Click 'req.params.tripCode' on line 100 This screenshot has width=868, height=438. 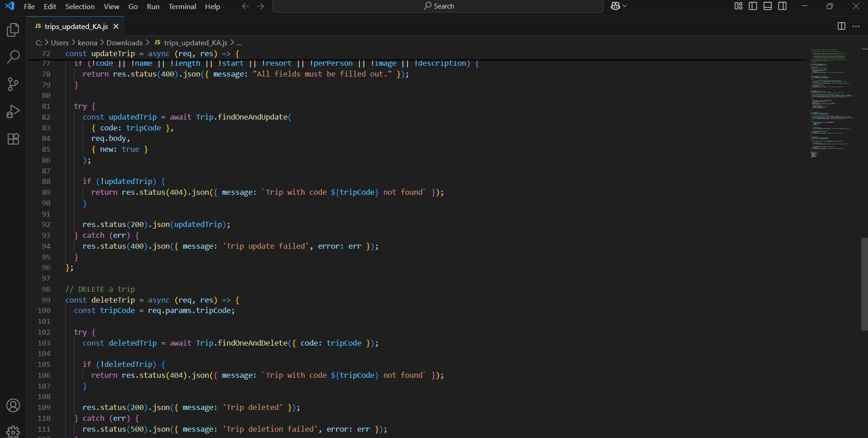(x=189, y=310)
